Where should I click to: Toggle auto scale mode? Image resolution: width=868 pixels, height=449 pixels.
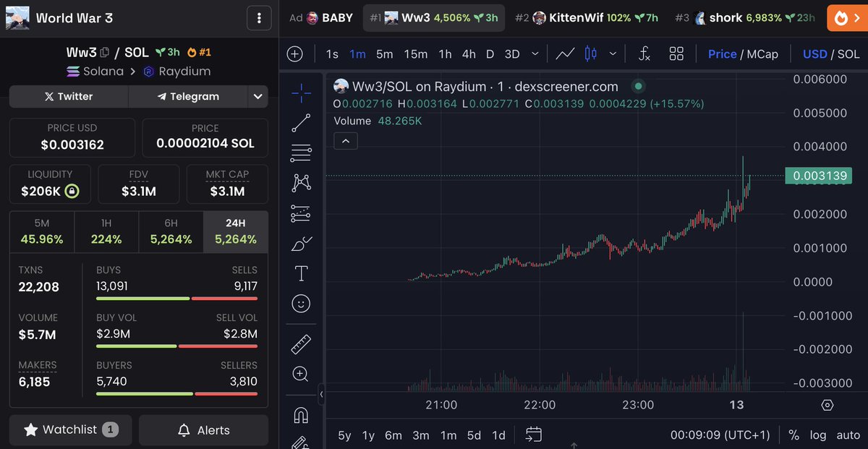tap(848, 435)
